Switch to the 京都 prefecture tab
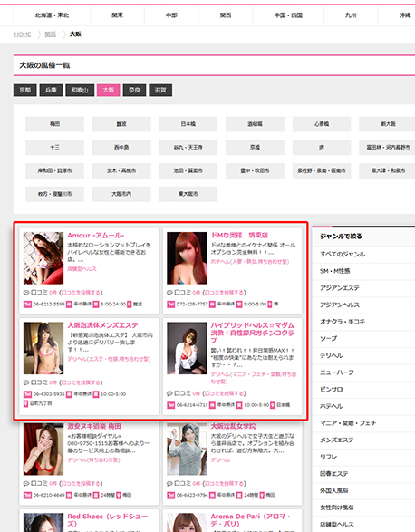This screenshot has height=532, width=415. [24, 91]
